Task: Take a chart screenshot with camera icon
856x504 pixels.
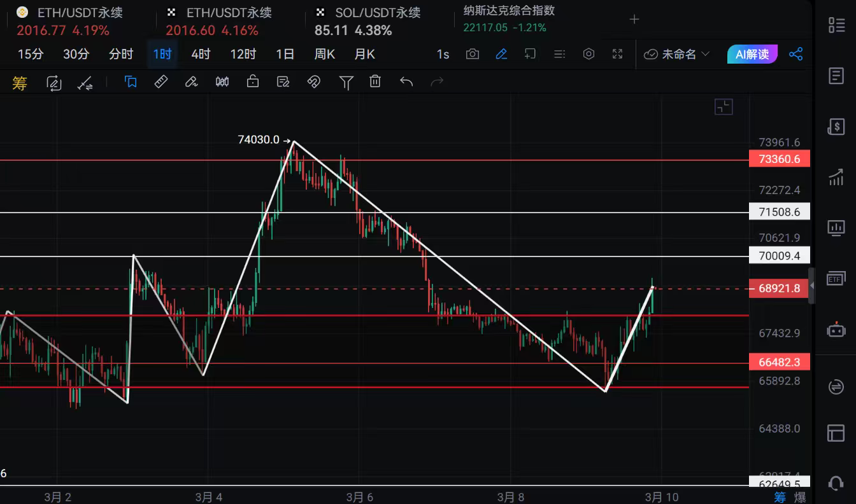Action: coord(472,54)
